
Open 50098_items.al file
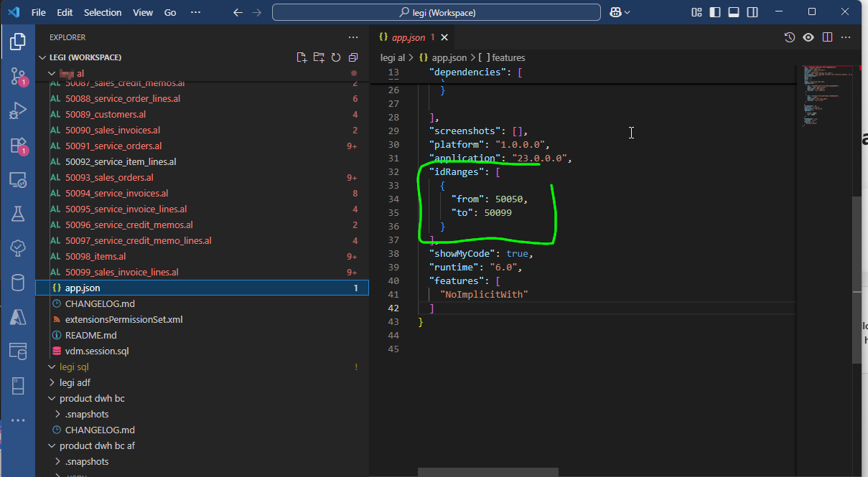(x=95, y=256)
